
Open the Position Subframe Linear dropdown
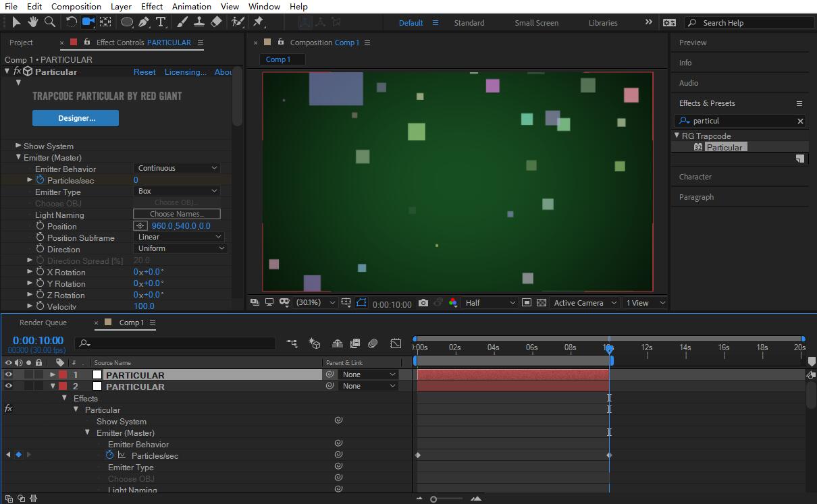[x=180, y=237]
